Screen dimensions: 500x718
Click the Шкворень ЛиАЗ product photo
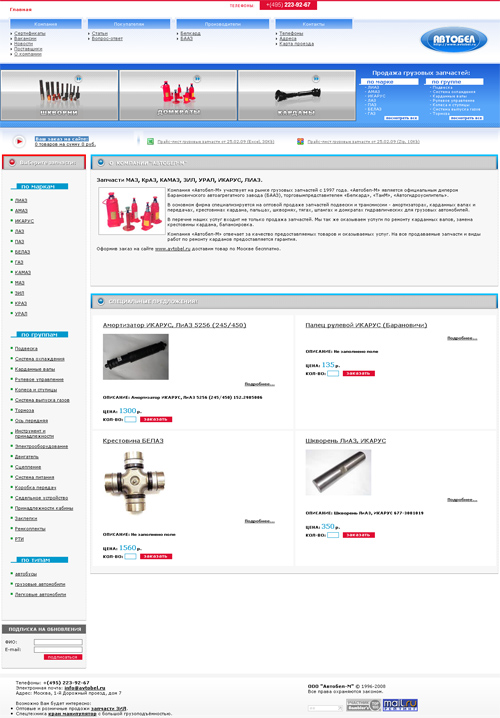338,472
